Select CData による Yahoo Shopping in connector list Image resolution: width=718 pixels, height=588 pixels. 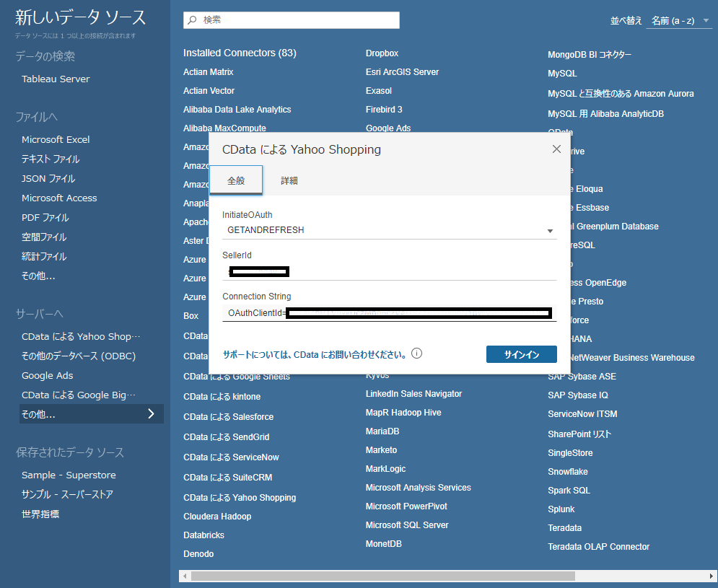240,497
